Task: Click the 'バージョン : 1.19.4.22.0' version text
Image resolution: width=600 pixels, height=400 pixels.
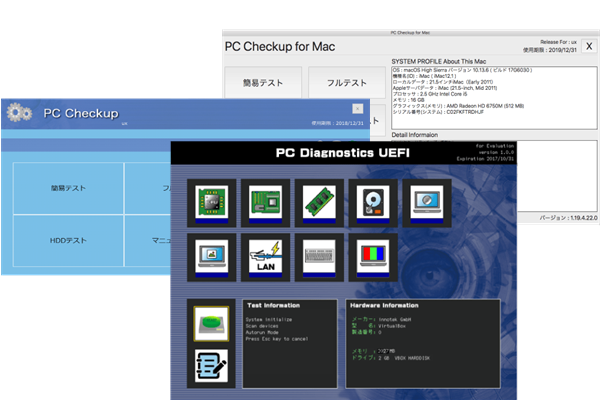Action: [x=568, y=218]
